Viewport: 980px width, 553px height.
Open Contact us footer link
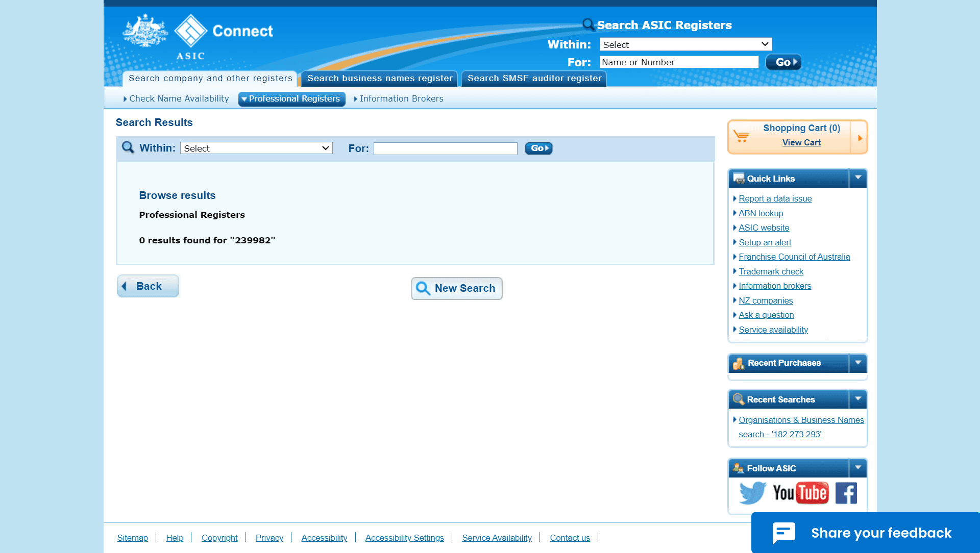click(570, 538)
